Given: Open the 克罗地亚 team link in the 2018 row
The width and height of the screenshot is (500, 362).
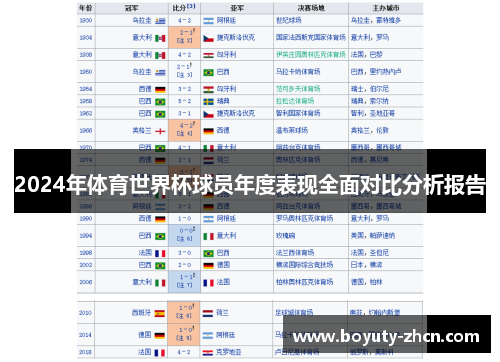Looking at the screenshot, I should (x=228, y=352).
